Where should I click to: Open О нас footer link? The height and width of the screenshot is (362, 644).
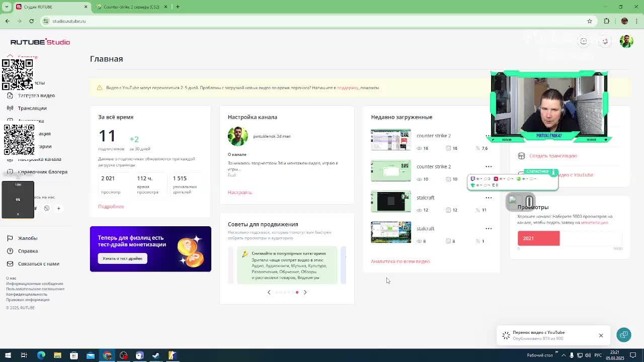click(x=11, y=278)
